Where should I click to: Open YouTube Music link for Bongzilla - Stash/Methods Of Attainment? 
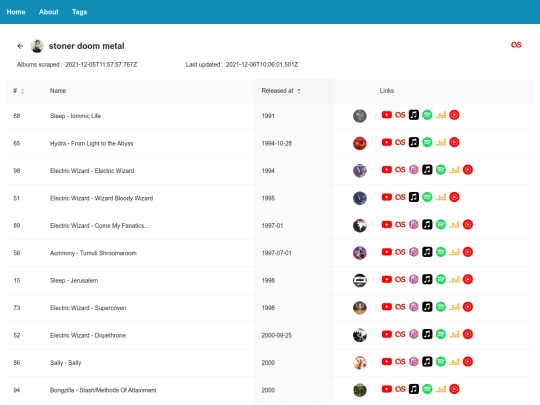pyautogui.click(x=454, y=389)
